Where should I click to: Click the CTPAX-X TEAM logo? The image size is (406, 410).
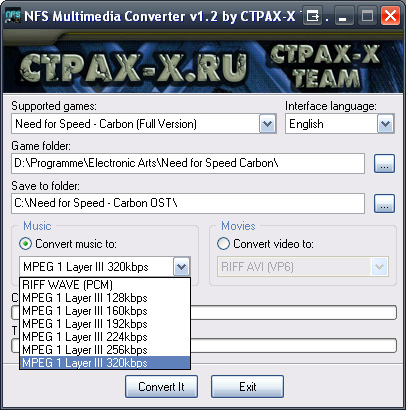click(x=325, y=67)
